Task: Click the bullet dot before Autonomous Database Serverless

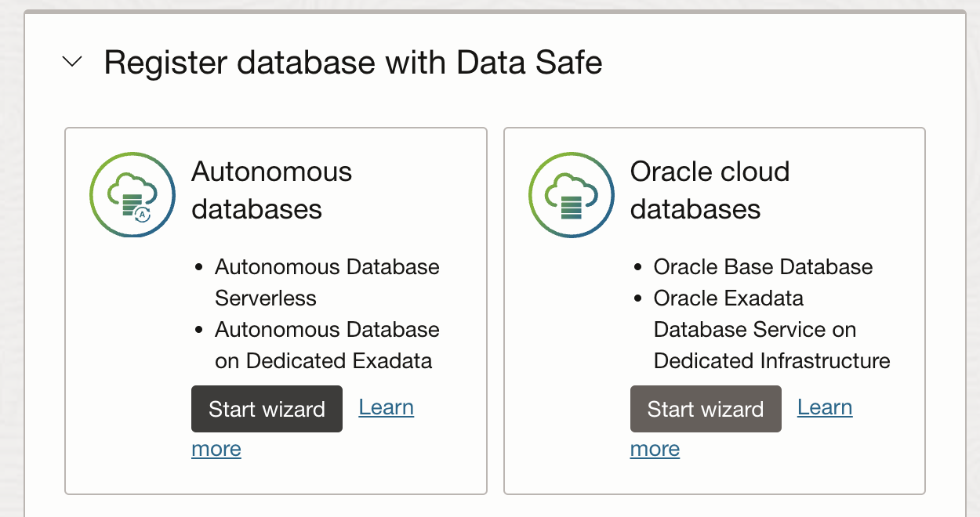Action: click(x=199, y=268)
